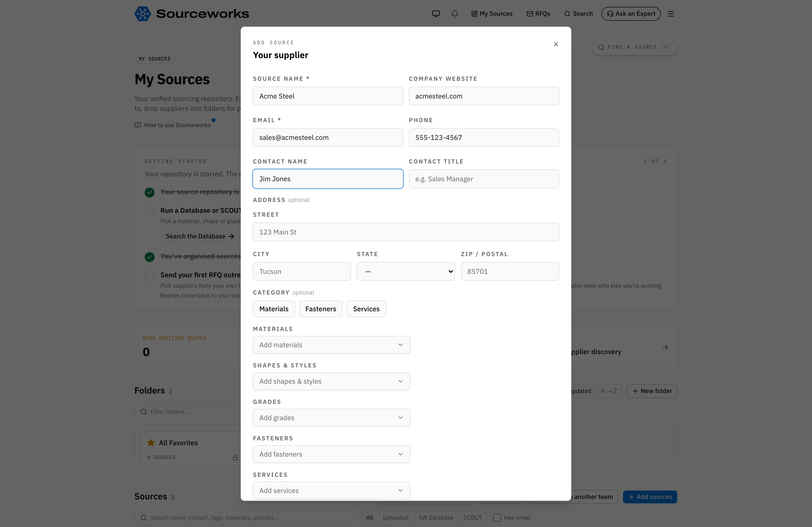Expand the Add grades dropdown
Viewport: 812px width, 527px height.
click(x=331, y=418)
